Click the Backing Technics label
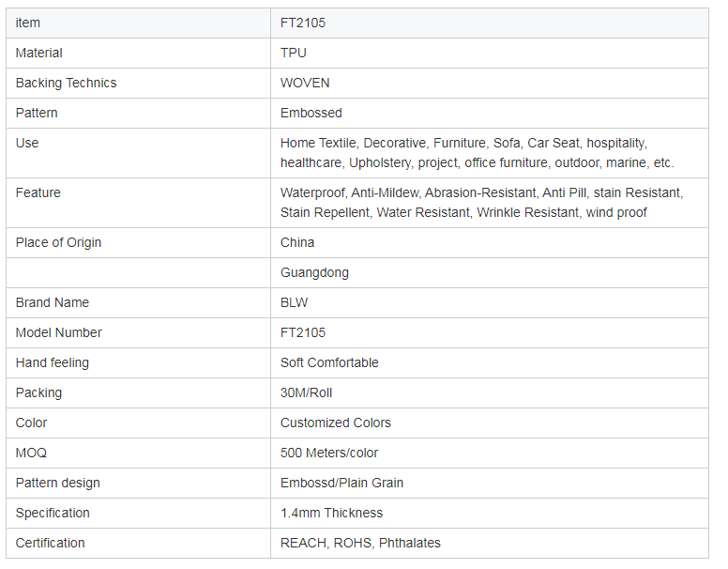Image resolution: width=728 pixels, height=569 pixels. coord(66,83)
